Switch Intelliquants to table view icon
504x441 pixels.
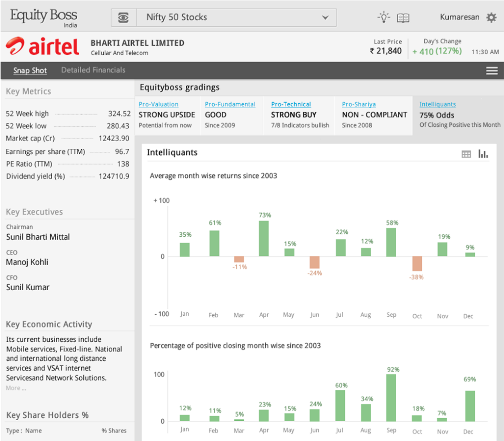(x=466, y=154)
